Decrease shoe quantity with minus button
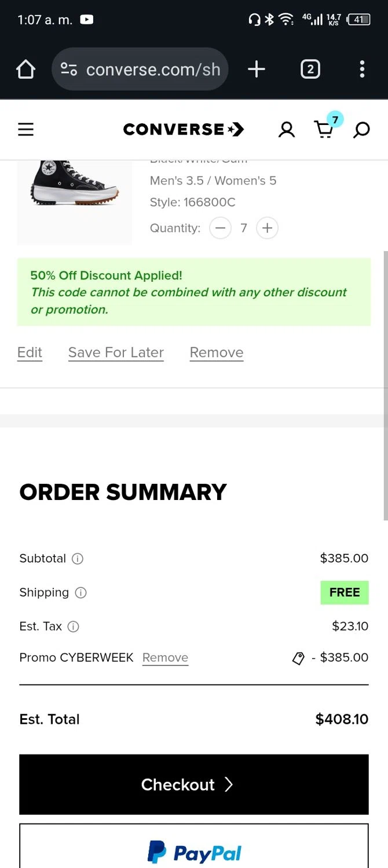The width and height of the screenshot is (388, 868). click(x=220, y=228)
